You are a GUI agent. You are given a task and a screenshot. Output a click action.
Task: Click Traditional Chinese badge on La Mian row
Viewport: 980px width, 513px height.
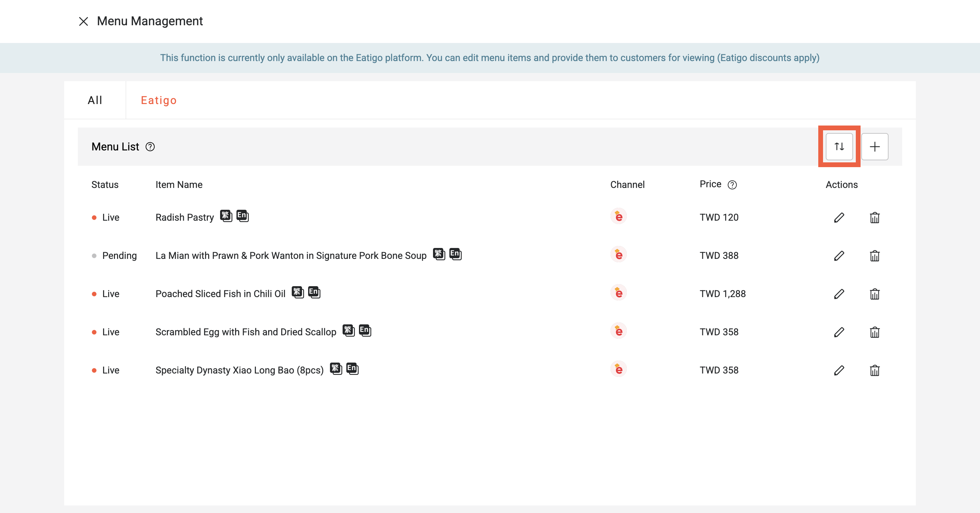tap(438, 254)
